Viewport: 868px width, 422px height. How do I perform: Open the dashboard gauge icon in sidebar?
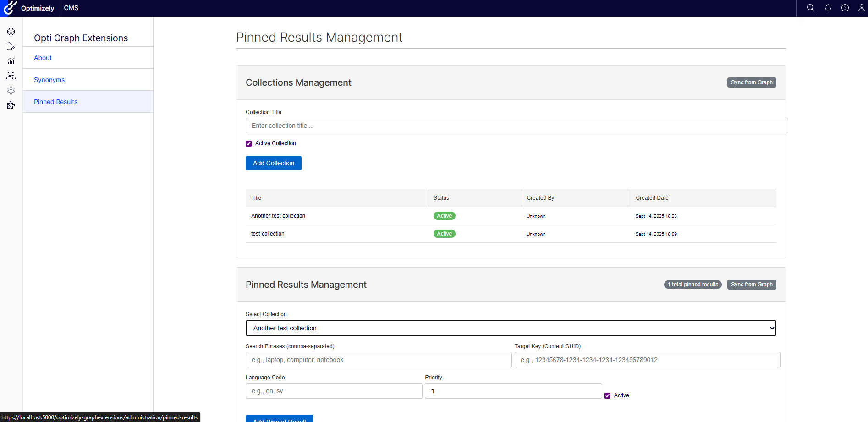coord(11,32)
